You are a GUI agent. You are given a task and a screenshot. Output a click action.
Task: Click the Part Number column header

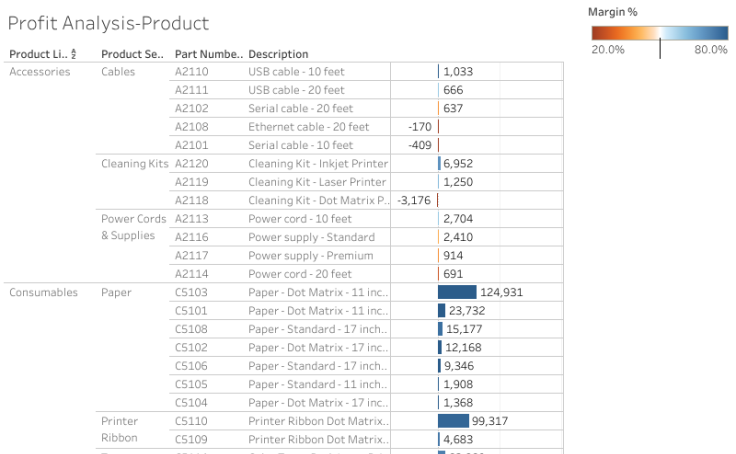point(207,54)
